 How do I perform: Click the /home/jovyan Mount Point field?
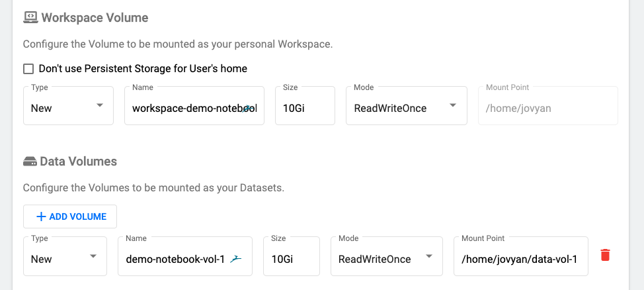coord(547,108)
